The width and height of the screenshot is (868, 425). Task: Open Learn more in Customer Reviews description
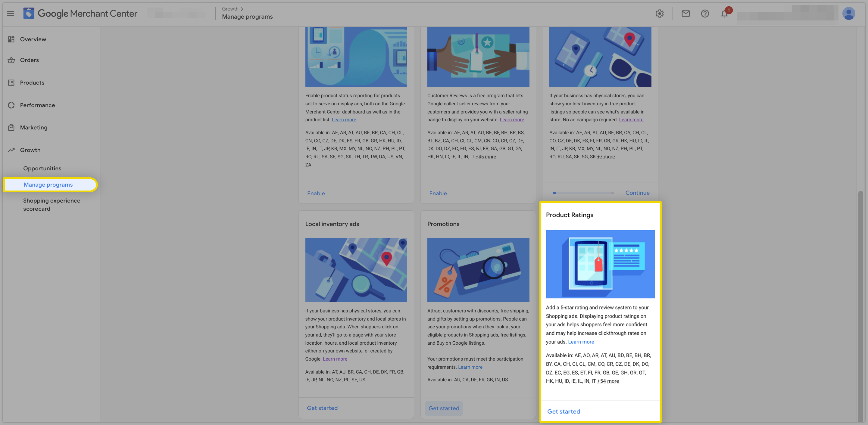[x=511, y=119]
